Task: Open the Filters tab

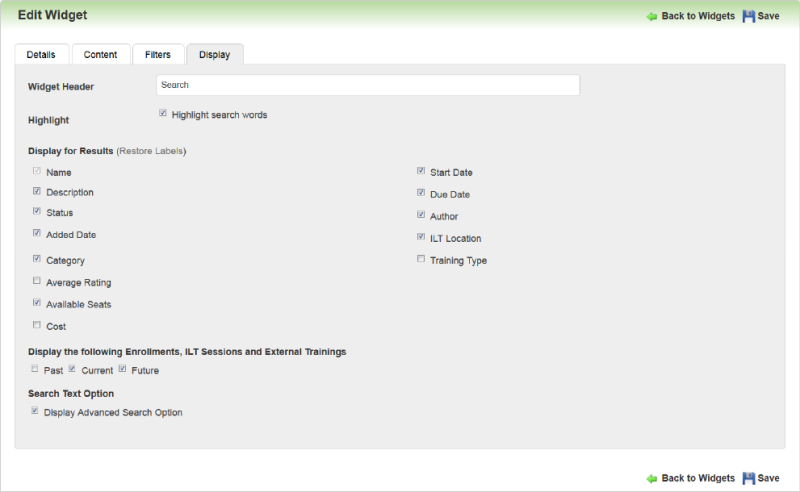Action: pos(158,54)
